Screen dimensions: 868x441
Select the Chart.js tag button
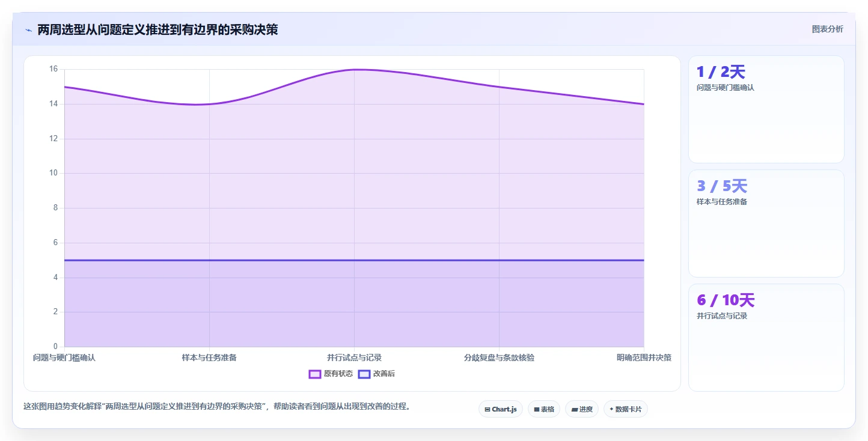click(x=501, y=409)
